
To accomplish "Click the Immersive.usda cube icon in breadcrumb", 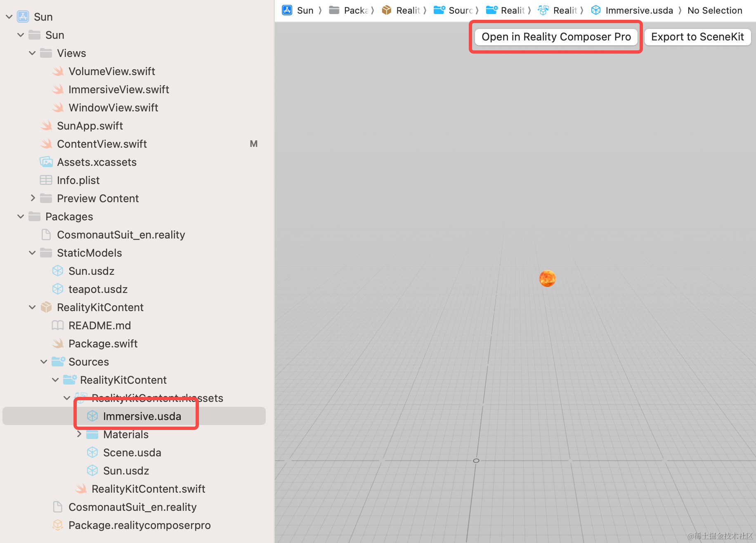I will (x=596, y=10).
